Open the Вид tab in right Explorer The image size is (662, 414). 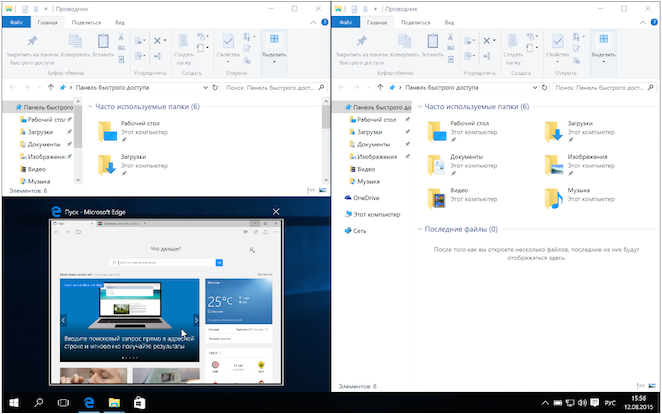[x=449, y=22]
